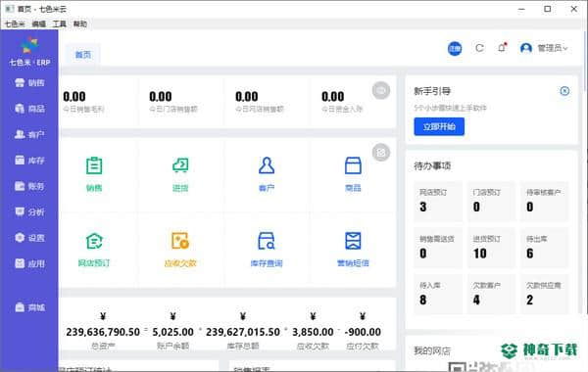This screenshot has width=588, height=372.
Task: Click the 今日资金入账 0.00 figure
Action: click(x=333, y=97)
